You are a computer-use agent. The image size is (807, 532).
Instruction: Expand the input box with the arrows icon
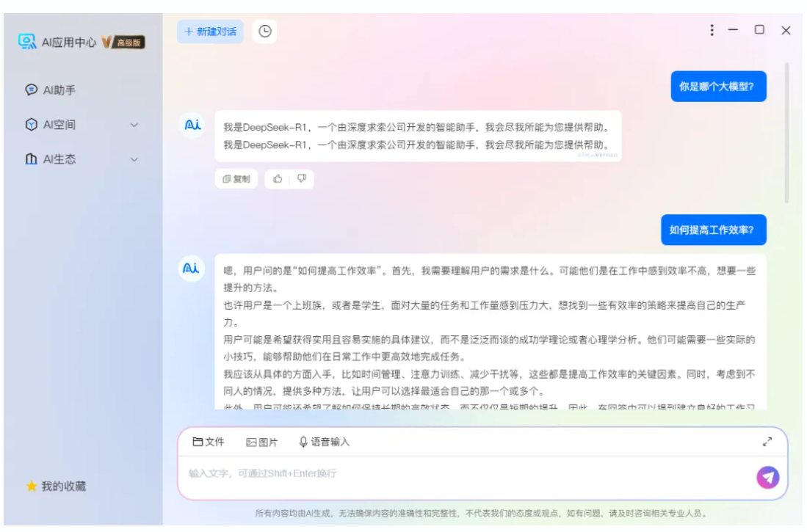(767, 442)
